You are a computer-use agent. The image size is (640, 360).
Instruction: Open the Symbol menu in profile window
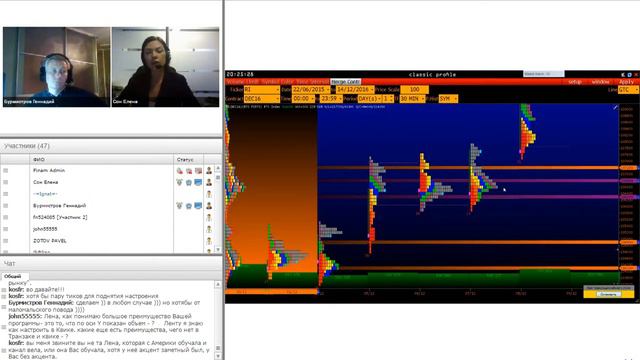coord(270,82)
